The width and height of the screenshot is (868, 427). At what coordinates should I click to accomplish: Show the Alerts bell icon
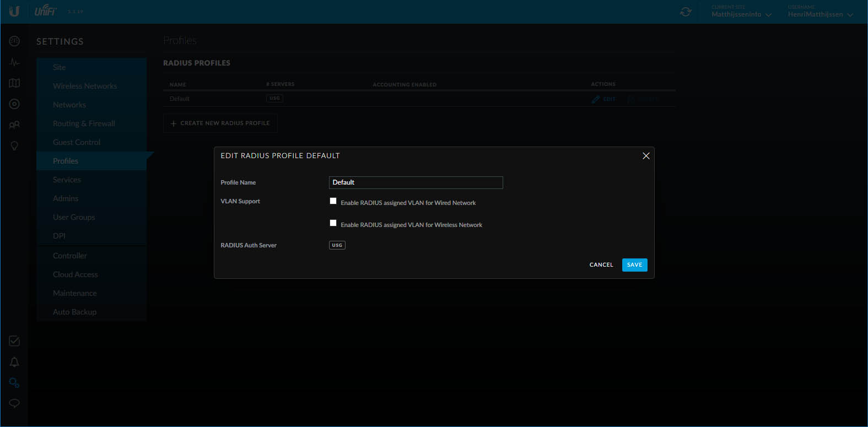pyautogui.click(x=14, y=362)
